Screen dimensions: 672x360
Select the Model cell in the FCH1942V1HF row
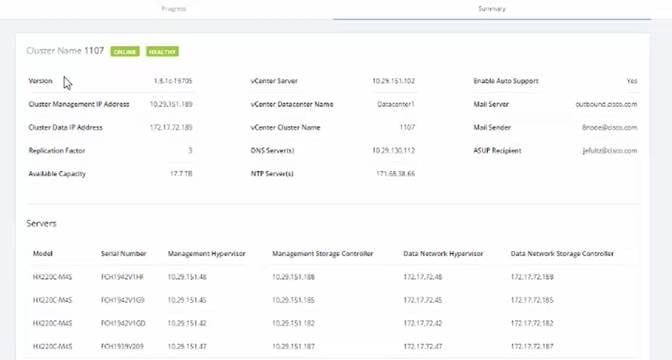52,277
